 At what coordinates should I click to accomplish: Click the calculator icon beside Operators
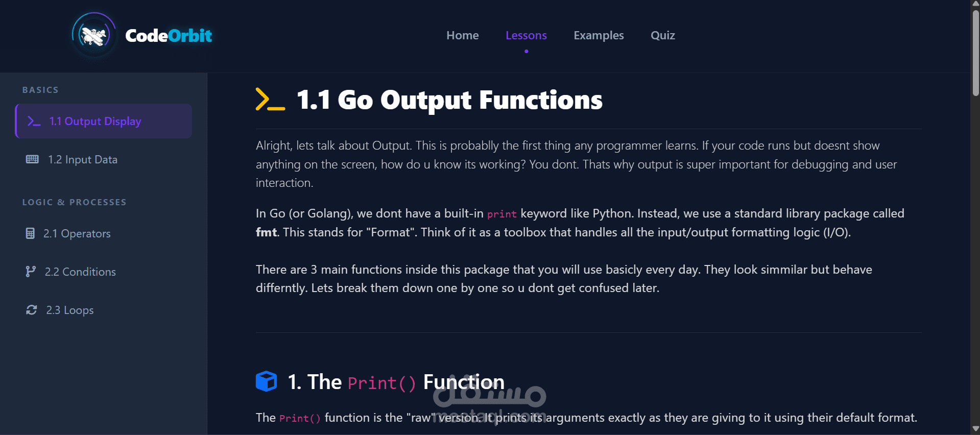click(30, 233)
